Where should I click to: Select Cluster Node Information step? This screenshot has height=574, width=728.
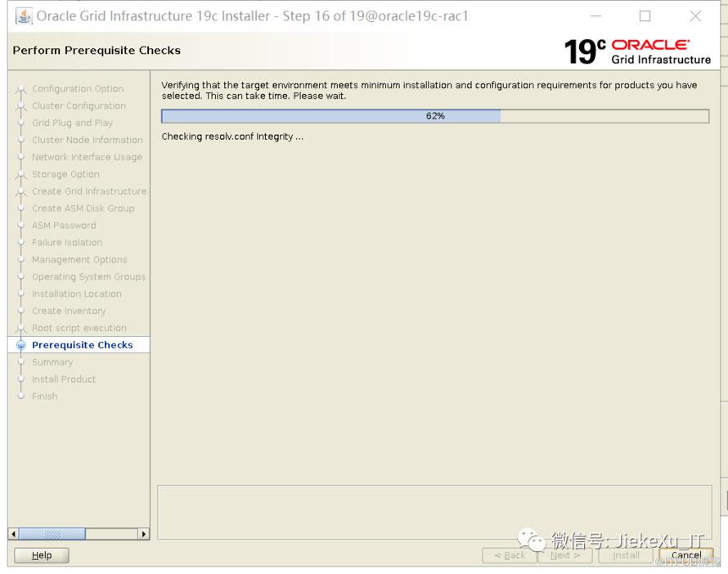tap(88, 140)
